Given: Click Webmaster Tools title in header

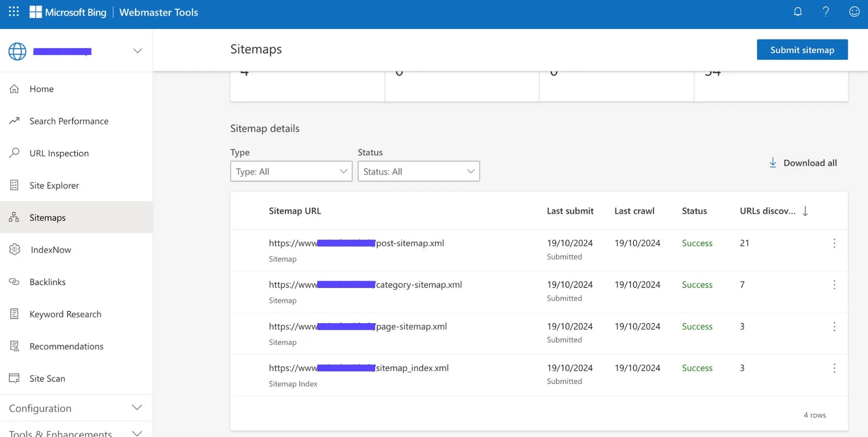Looking at the screenshot, I should click(159, 12).
